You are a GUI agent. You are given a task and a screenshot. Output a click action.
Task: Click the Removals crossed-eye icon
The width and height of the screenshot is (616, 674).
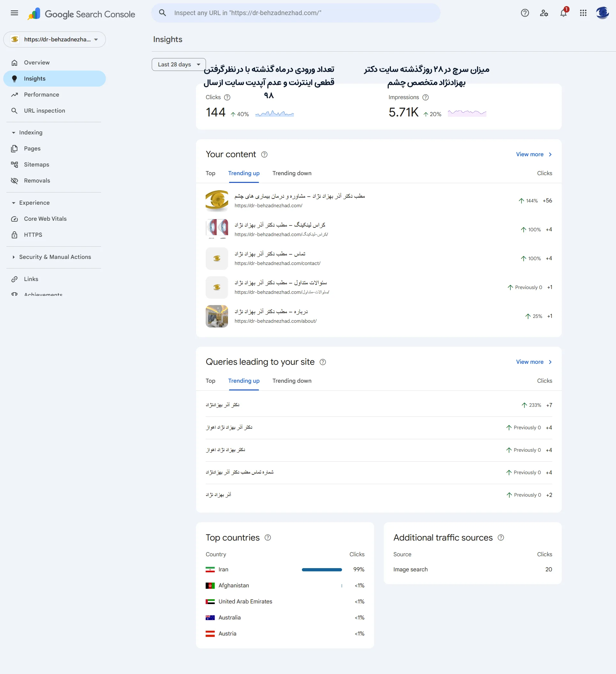(14, 181)
